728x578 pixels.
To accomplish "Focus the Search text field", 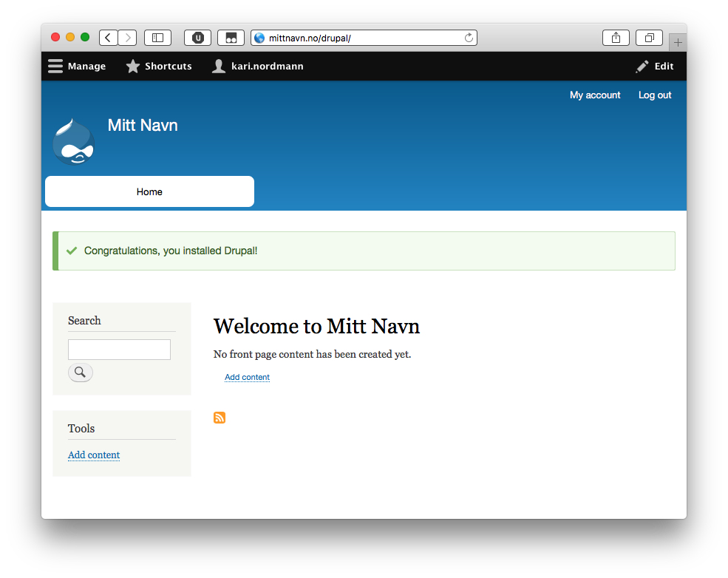I will click(x=119, y=350).
